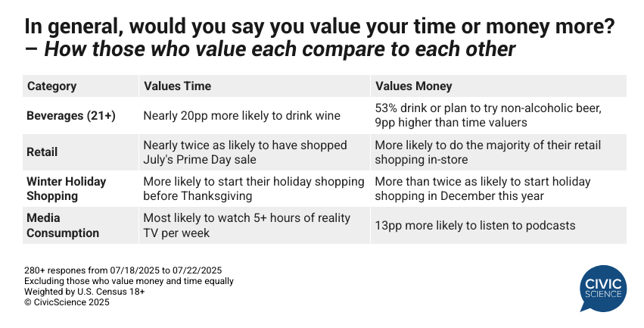Viewport: 644px width, 328px height.
Task: Click the response count and dates footnote
Action: (121, 270)
